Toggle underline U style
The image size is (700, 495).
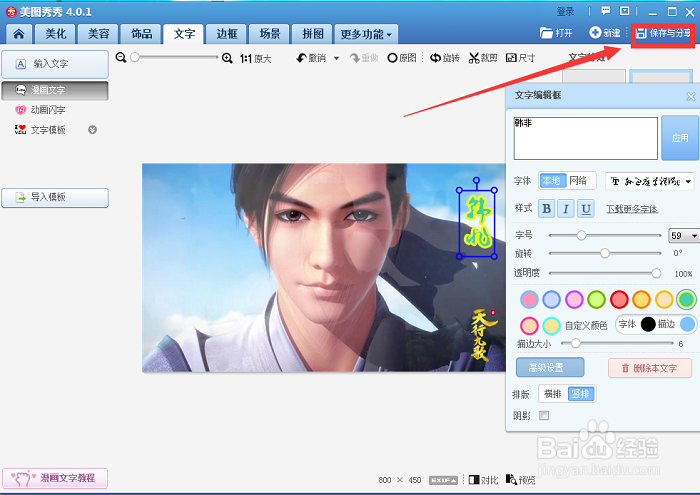click(x=586, y=208)
